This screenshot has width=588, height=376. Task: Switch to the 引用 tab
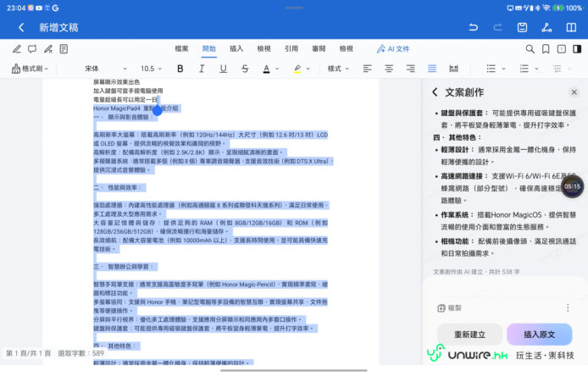(x=291, y=49)
